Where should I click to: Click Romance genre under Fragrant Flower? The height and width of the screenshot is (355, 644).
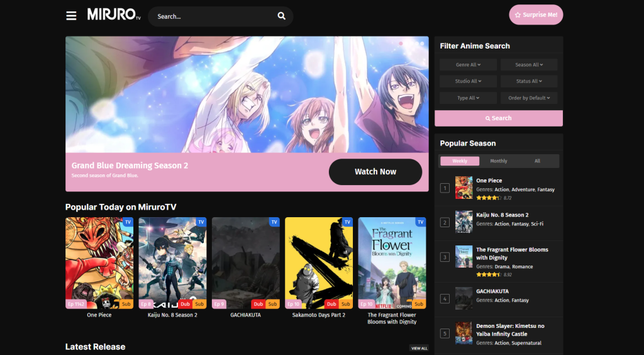pyautogui.click(x=523, y=267)
